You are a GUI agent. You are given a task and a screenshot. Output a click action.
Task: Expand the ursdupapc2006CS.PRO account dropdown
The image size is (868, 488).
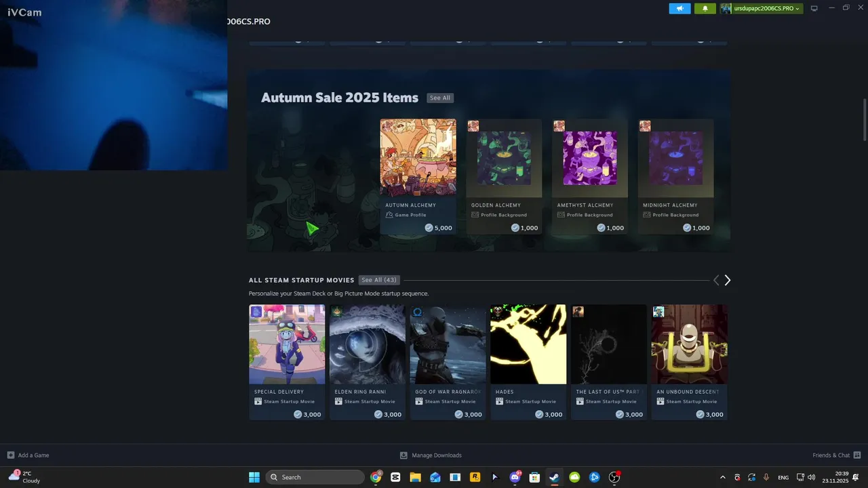pos(762,8)
